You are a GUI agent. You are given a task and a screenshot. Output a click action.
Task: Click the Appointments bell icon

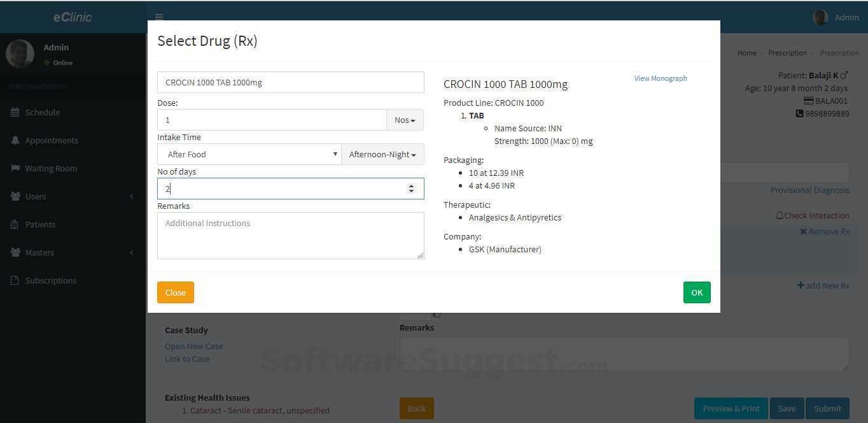coord(22,140)
